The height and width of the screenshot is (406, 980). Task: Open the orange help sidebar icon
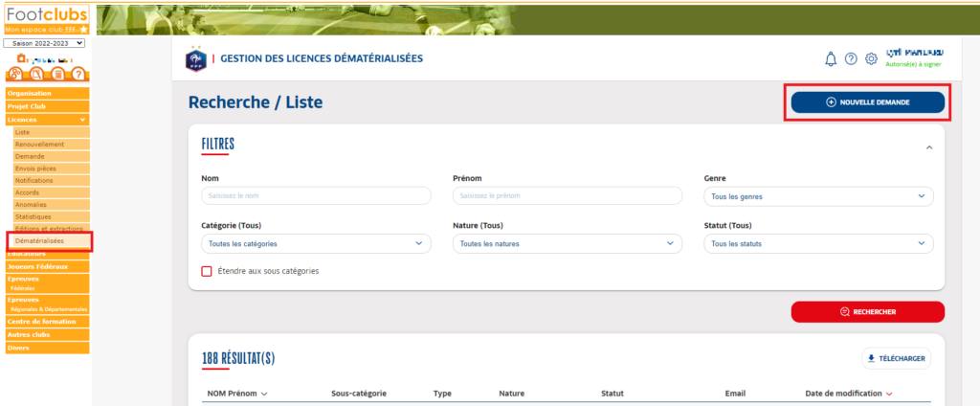pos(78,75)
